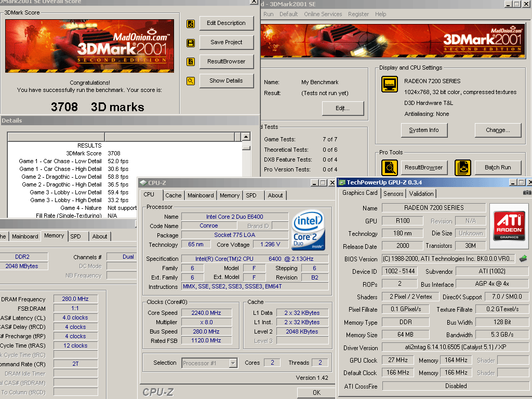The image size is (532, 399).
Task: Click the Change... display settings button
Action: pos(498,130)
